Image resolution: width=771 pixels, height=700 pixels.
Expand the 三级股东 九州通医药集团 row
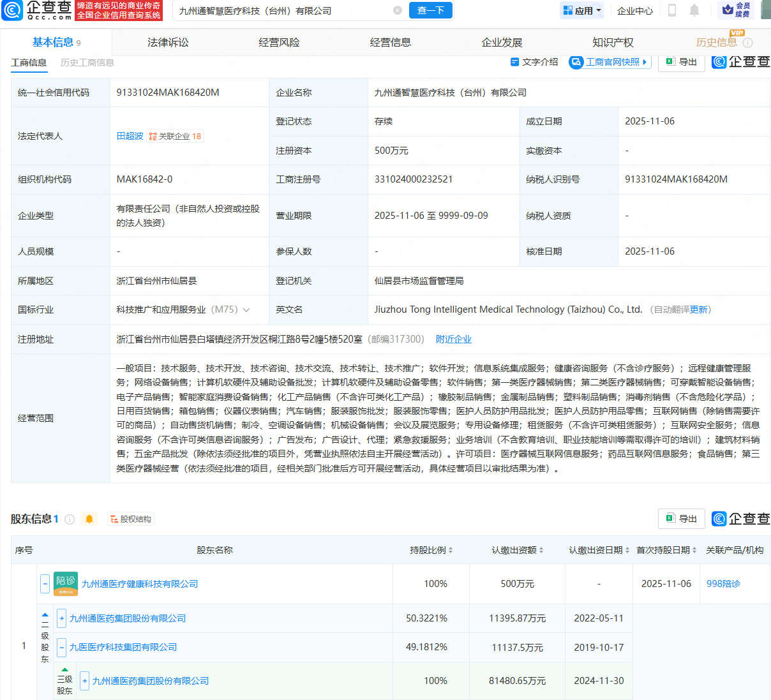[x=84, y=680]
